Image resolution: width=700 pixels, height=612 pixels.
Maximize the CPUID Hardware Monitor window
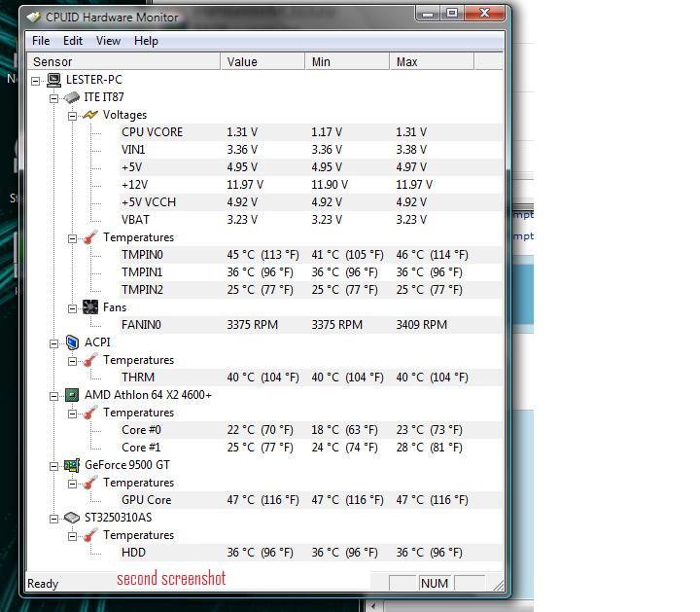(452, 14)
